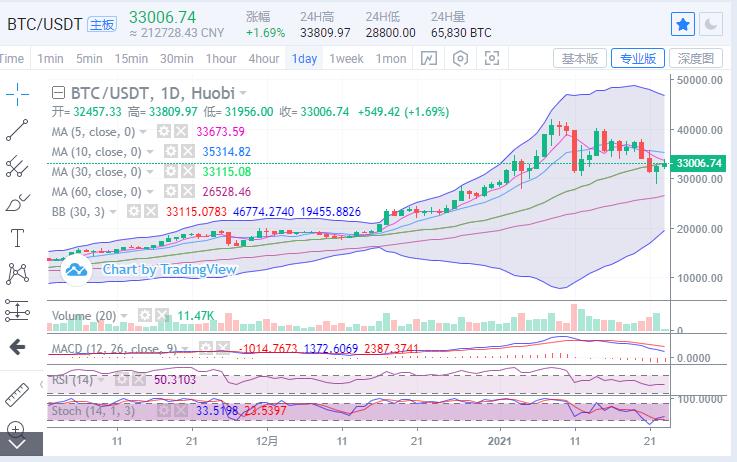The height and width of the screenshot is (462, 737).
Task: Open settings for MA 10 indicator
Action: [x=171, y=151]
